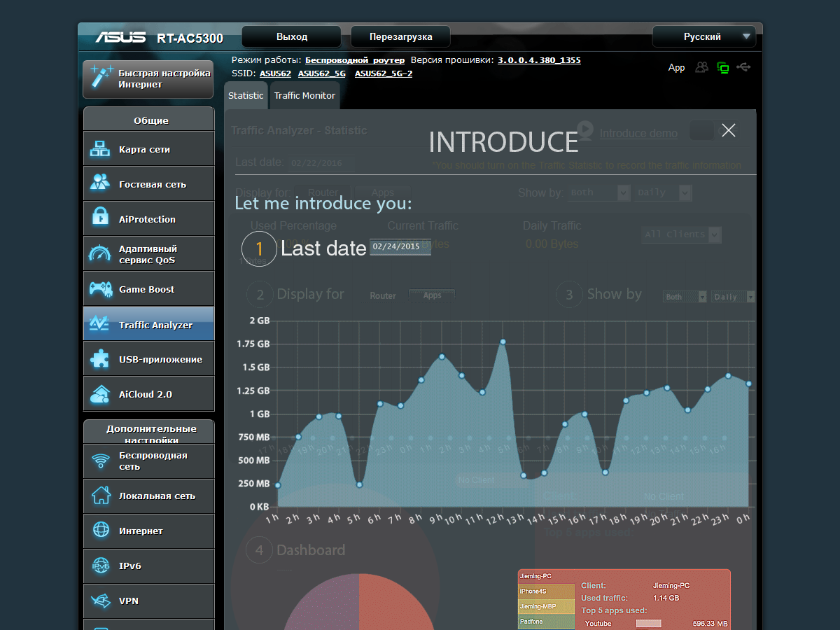Click the dimmed 02/22/2016 date field
Screen dimensions: 840x630
point(320,162)
